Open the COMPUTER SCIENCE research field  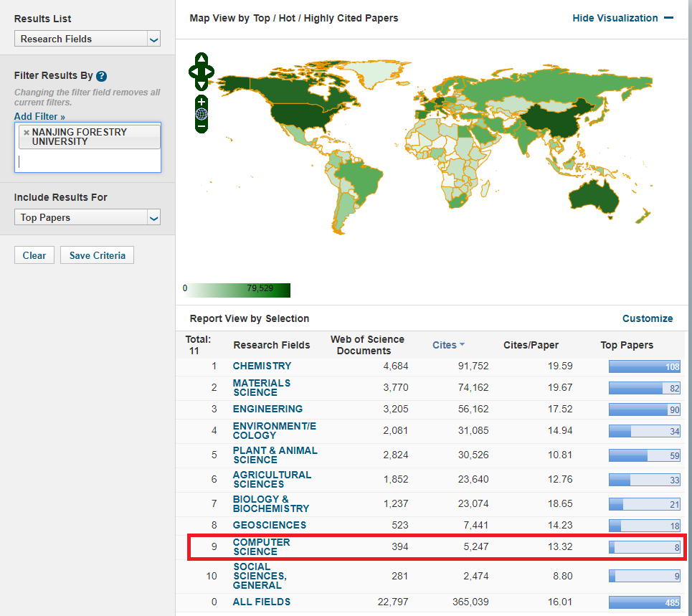tap(261, 546)
